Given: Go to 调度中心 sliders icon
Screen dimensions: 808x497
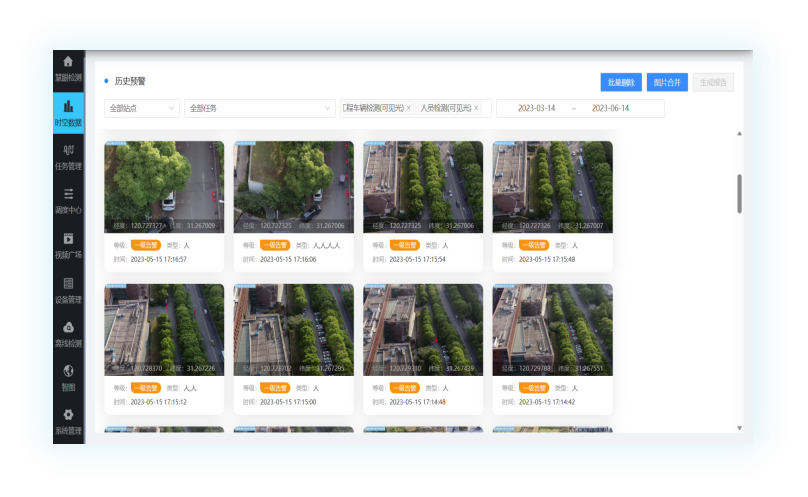Looking at the screenshot, I should pyautogui.click(x=68, y=194).
